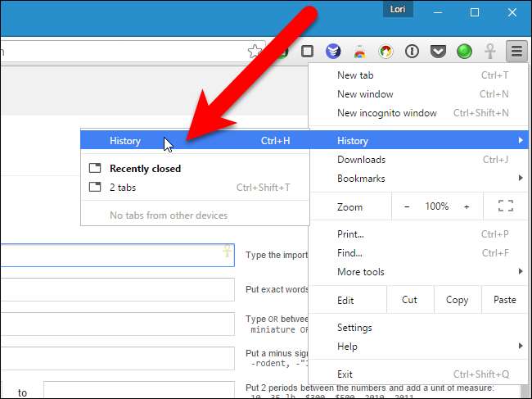Image resolution: width=532 pixels, height=399 pixels.
Task: Toggle fullscreen mode icon in Zoom row
Action: coord(506,206)
